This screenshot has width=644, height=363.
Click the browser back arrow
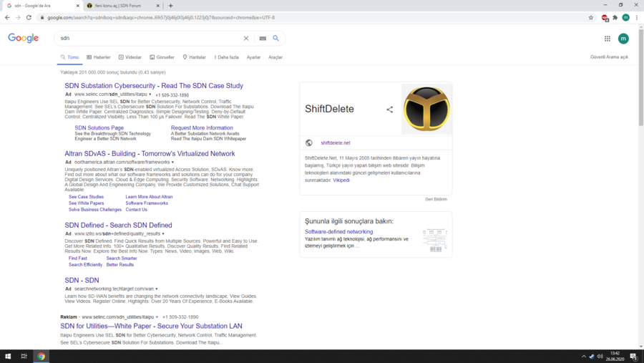click(x=7, y=17)
